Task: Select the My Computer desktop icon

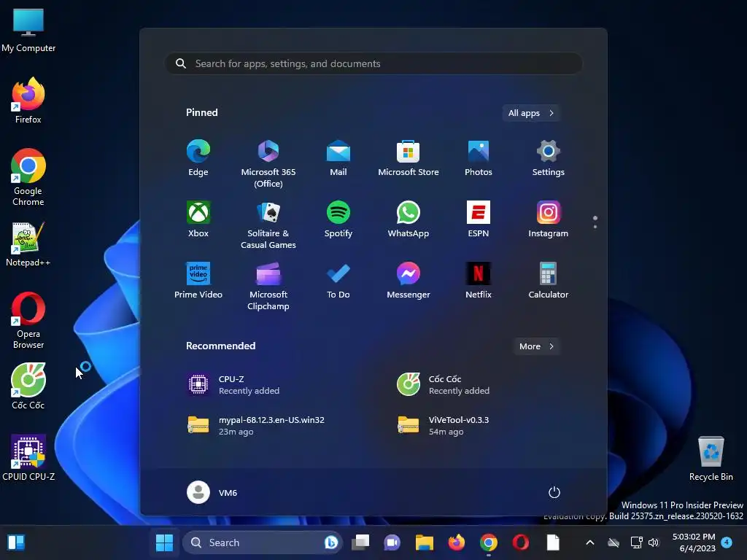Action: click(28, 30)
